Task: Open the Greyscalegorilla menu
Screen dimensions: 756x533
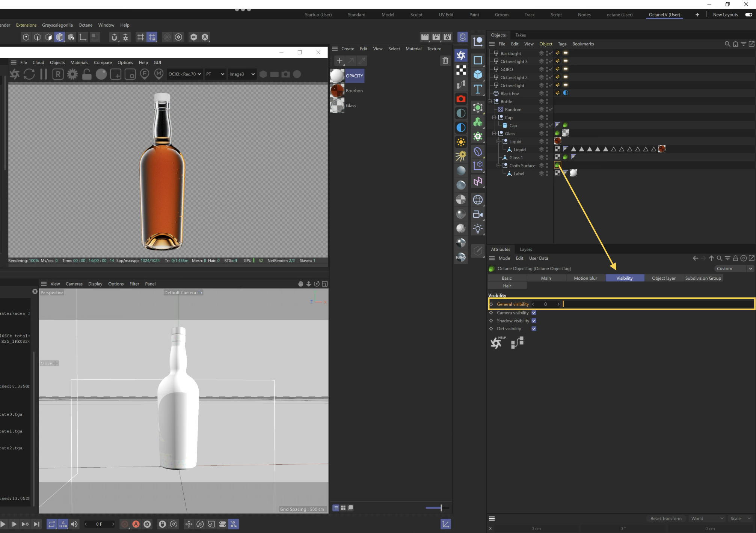Action: [x=57, y=25]
